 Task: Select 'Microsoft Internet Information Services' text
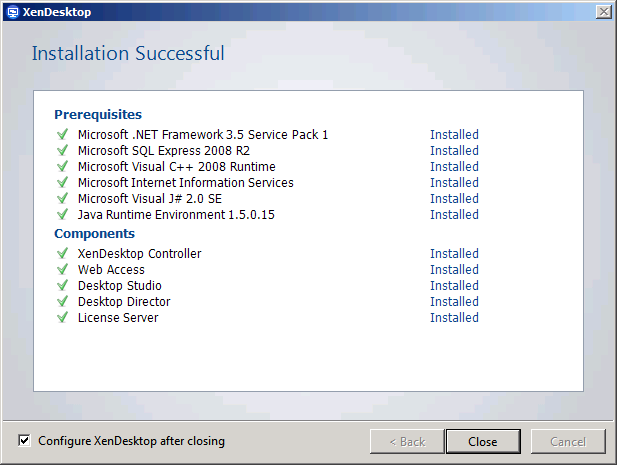click(186, 183)
